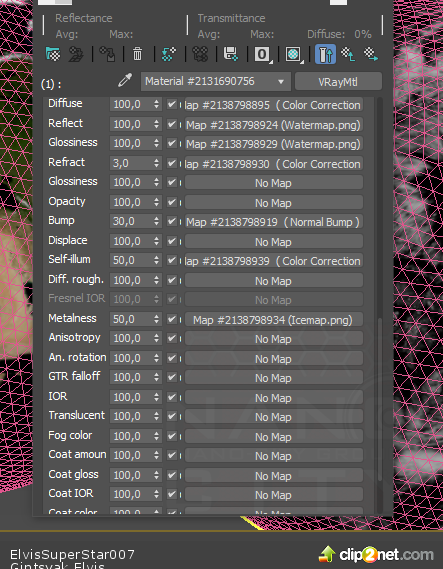Click the Diffuse amount spinner arrows

click(x=156, y=105)
